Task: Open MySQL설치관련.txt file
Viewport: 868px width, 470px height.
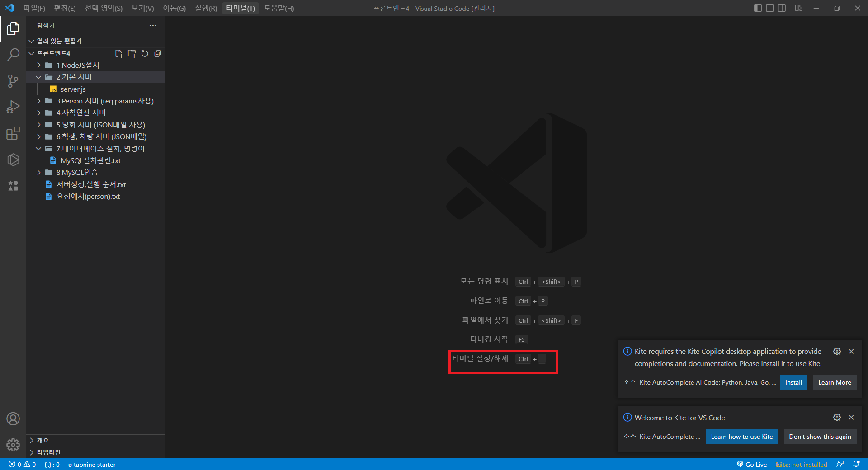Action: (96, 160)
